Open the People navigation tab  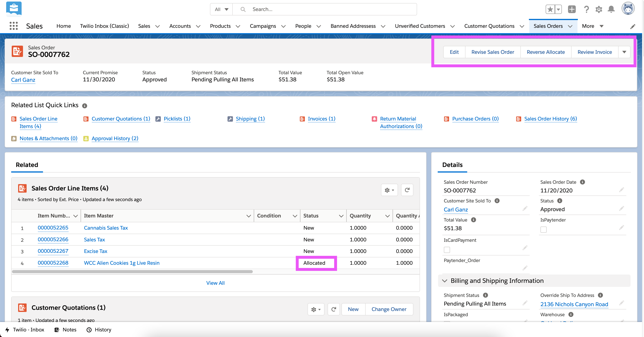tap(303, 26)
